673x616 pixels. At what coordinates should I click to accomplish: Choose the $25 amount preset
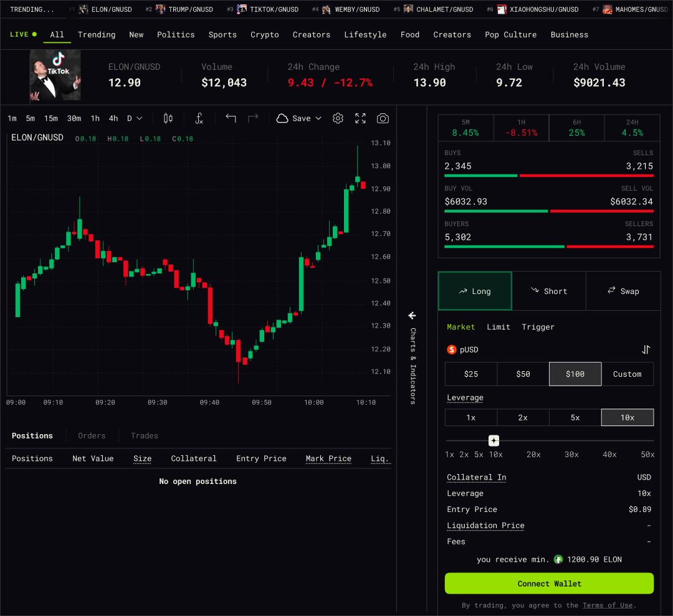point(471,374)
